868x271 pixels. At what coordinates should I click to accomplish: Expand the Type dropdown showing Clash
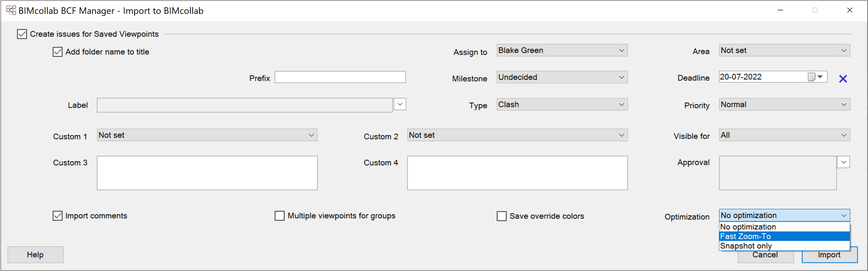(562, 105)
